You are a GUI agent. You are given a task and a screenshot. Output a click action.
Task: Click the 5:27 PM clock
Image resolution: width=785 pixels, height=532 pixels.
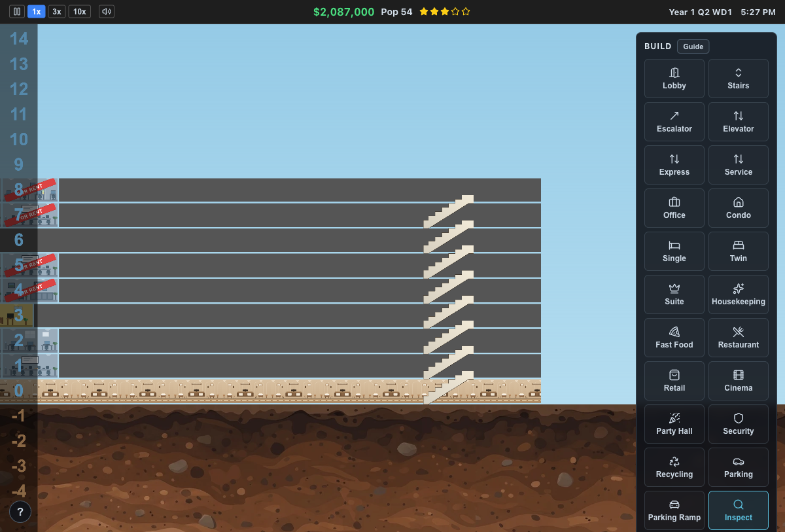pyautogui.click(x=758, y=12)
